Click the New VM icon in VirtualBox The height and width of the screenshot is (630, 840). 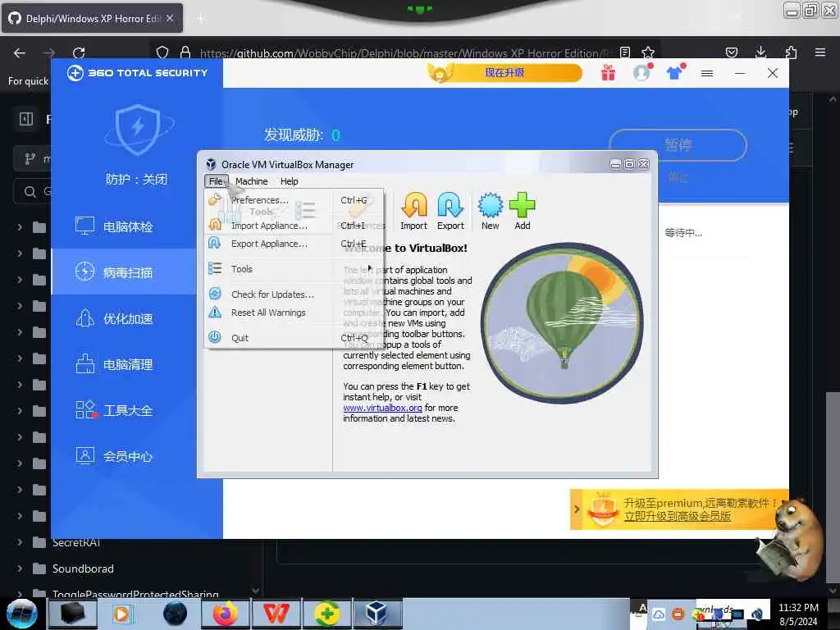pos(490,212)
